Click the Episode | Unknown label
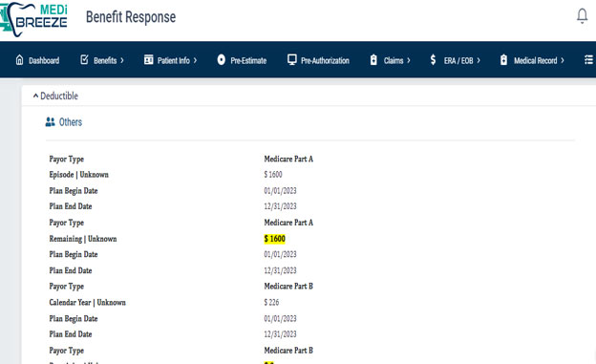The width and height of the screenshot is (596, 364). pos(78,175)
